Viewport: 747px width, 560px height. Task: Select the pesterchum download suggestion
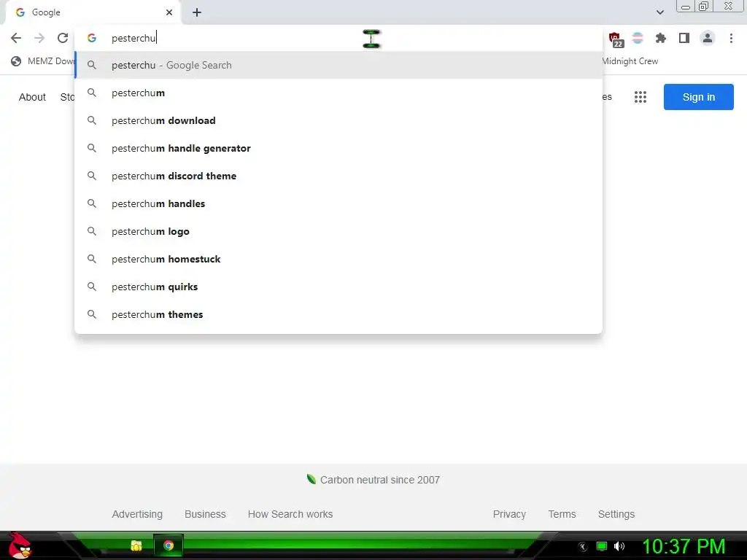coord(338,120)
